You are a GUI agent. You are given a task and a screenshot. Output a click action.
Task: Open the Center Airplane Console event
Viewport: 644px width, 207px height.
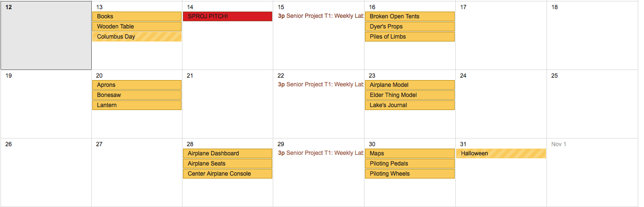(227, 174)
